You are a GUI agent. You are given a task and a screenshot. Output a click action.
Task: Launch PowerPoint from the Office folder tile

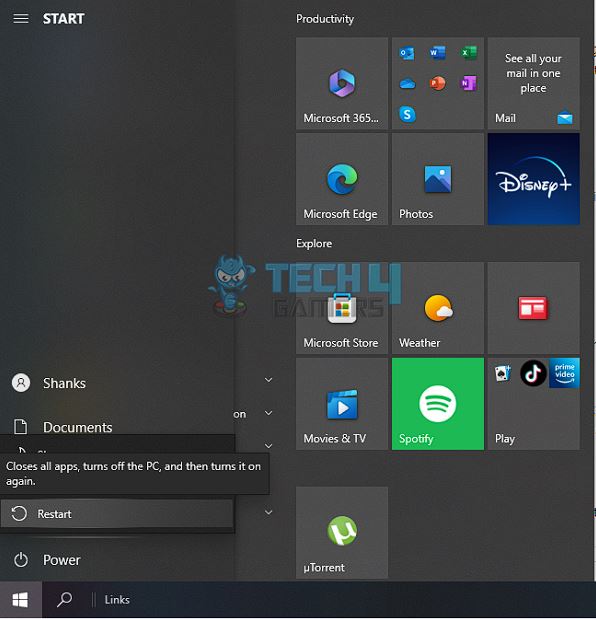click(x=438, y=83)
